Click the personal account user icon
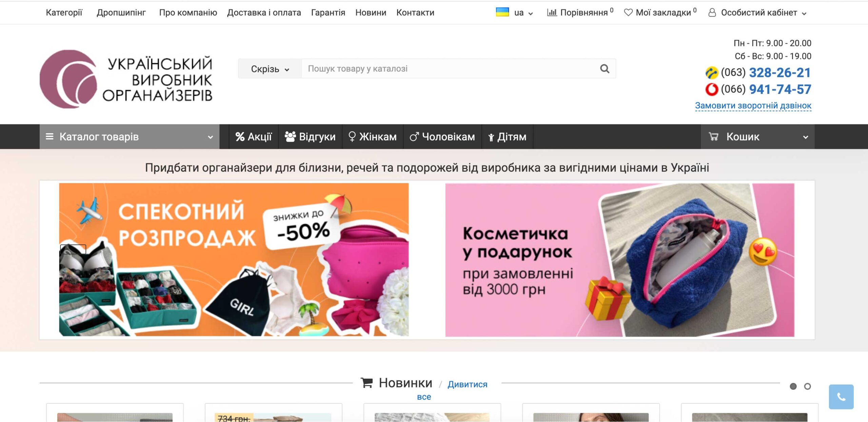This screenshot has width=868, height=422. tap(712, 13)
